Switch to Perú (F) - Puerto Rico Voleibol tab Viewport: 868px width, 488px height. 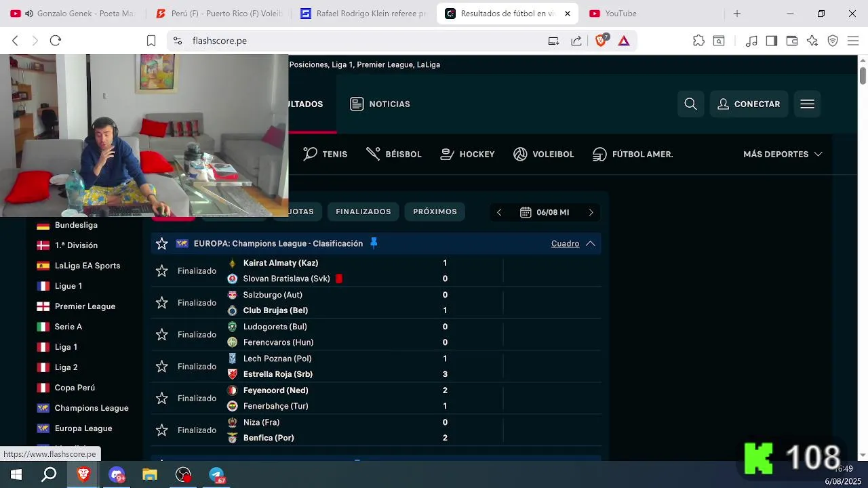pyautogui.click(x=220, y=14)
